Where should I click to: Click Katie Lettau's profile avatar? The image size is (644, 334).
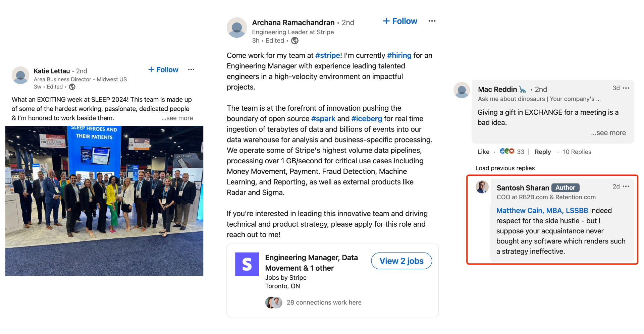[x=20, y=75]
